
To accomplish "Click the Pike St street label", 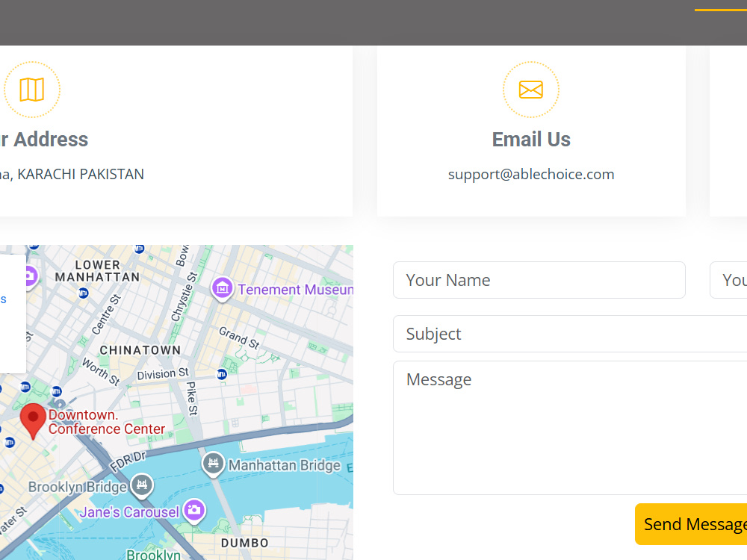I will [x=191, y=398].
